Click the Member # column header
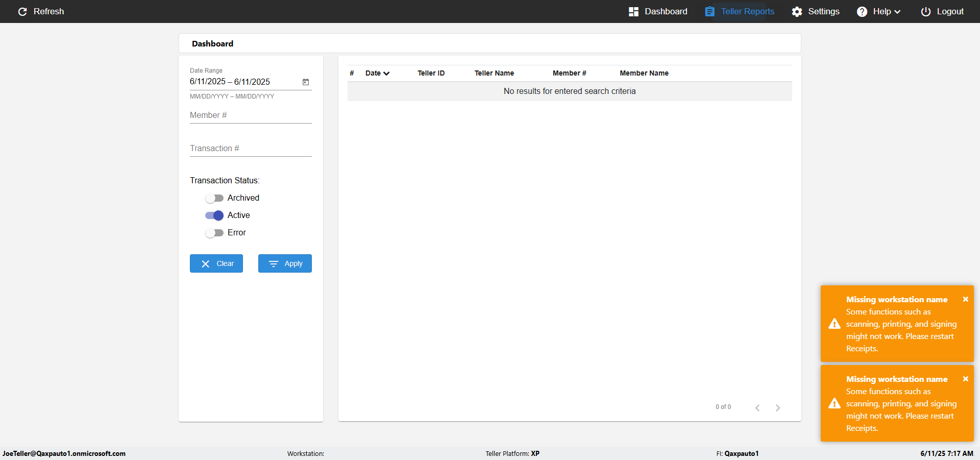Image resolution: width=980 pixels, height=460 pixels. click(x=569, y=74)
